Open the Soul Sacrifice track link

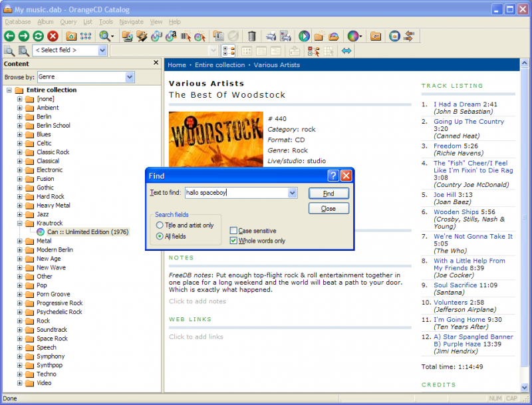click(456, 285)
